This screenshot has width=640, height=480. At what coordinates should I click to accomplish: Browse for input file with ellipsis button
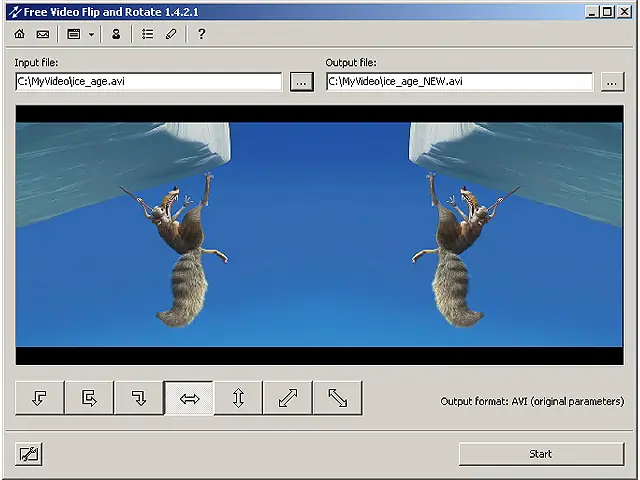(302, 82)
